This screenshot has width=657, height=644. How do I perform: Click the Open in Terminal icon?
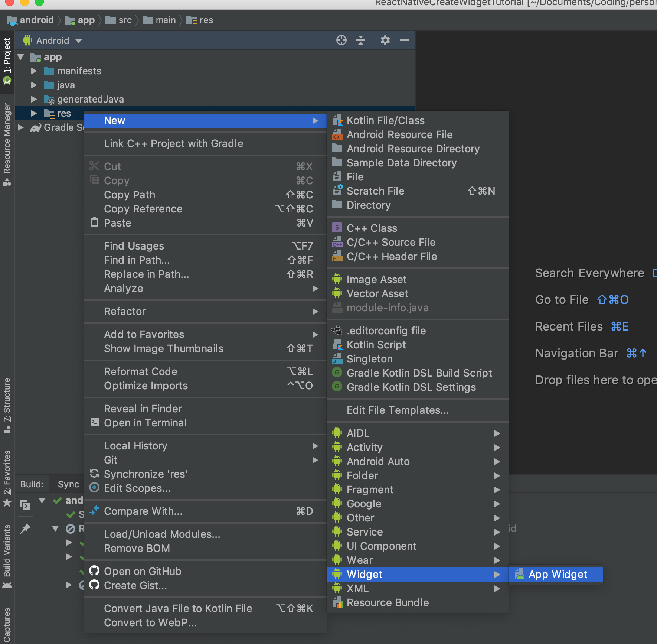95,423
